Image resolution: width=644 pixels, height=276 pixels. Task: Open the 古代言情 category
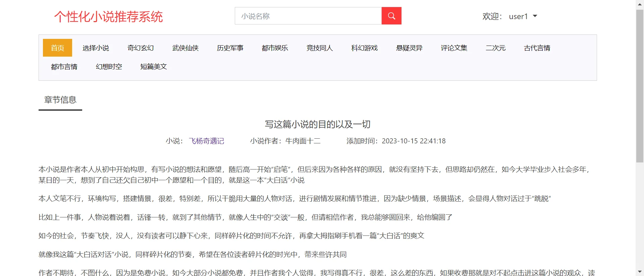pyautogui.click(x=537, y=48)
